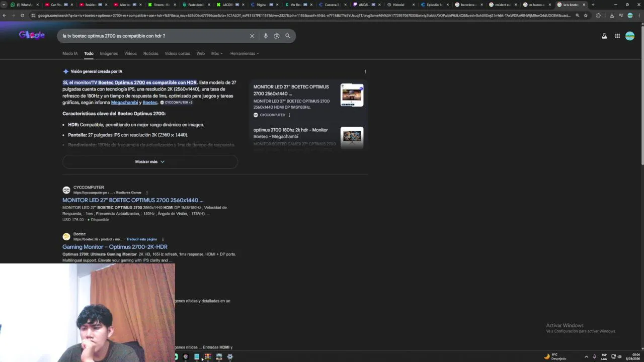
Task: Switch to Videos cortos tab
Action: 177,53
